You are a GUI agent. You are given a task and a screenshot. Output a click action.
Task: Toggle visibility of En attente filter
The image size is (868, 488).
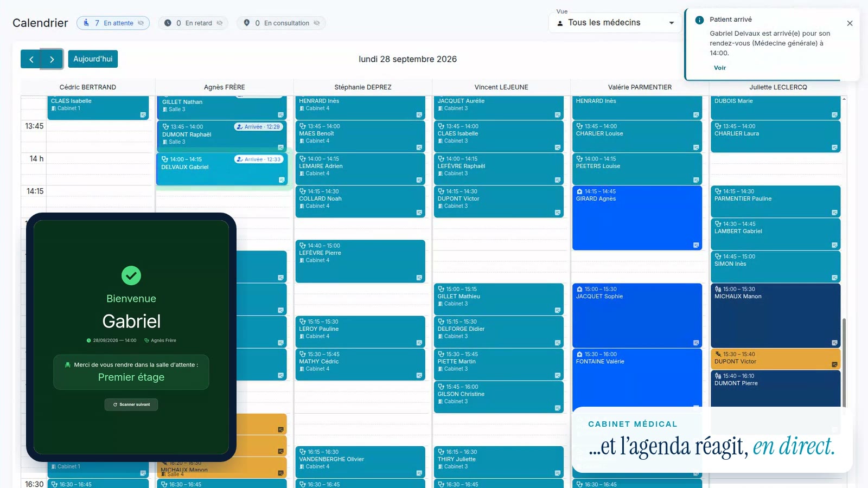pos(141,23)
